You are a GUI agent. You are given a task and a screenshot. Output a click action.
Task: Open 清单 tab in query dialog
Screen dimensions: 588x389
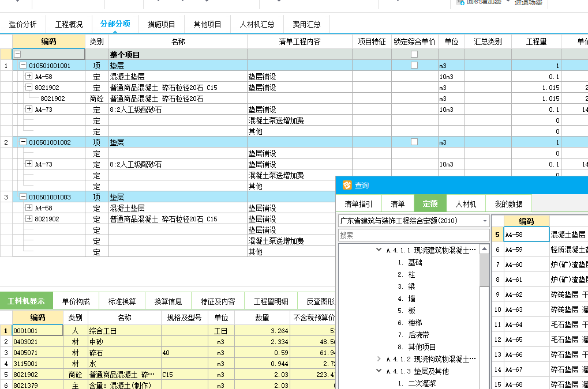[x=398, y=204]
